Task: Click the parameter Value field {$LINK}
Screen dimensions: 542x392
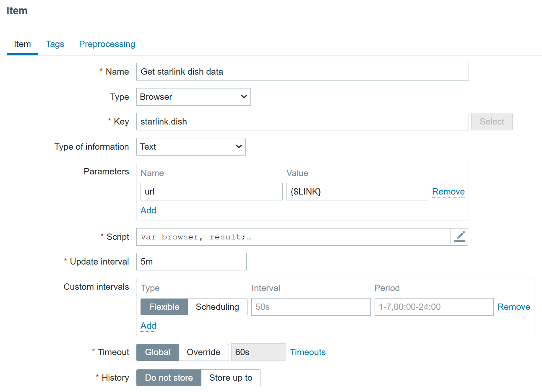Action: [x=357, y=192]
